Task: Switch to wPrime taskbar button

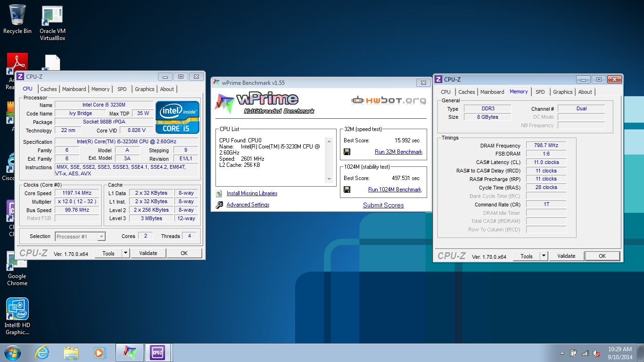Action: click(129, 353)
